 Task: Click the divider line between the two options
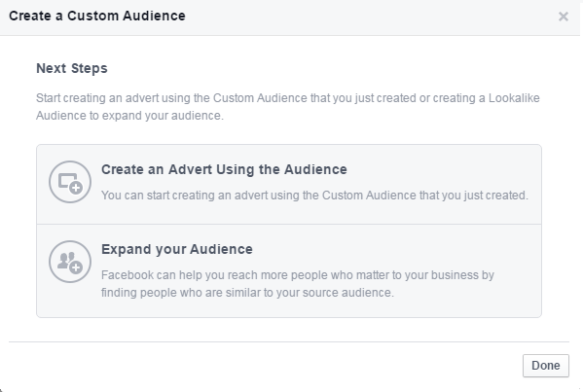pyautogui.click(x=289, y=224)
